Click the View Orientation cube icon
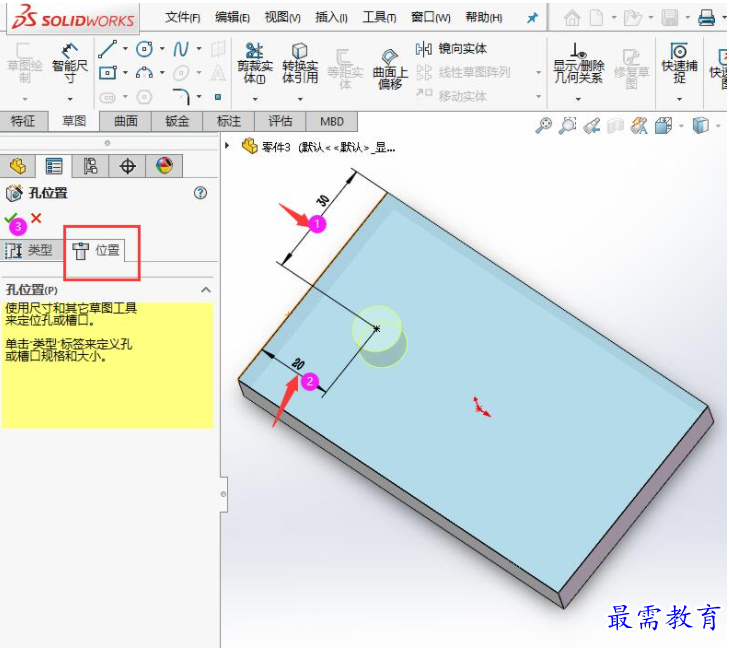This screenshot has width=729, height=649. coord(663,126)
